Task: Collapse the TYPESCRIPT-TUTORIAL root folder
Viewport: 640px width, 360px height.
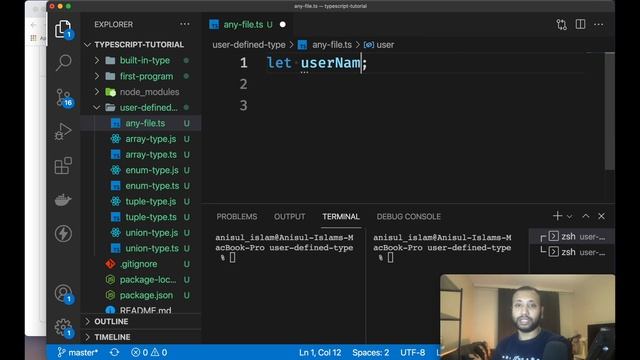Action: coord(139,44)
